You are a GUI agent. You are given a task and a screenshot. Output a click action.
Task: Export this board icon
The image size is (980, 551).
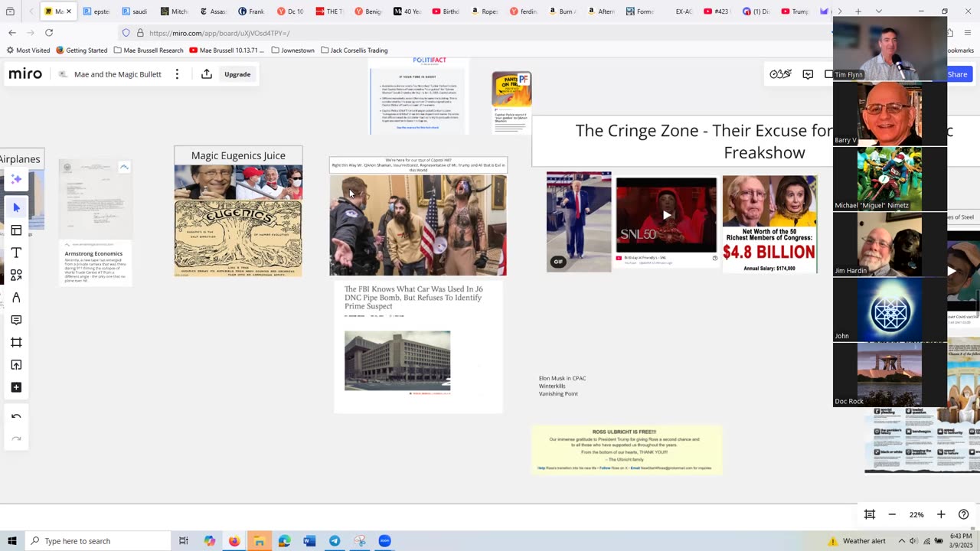(207, 74)
